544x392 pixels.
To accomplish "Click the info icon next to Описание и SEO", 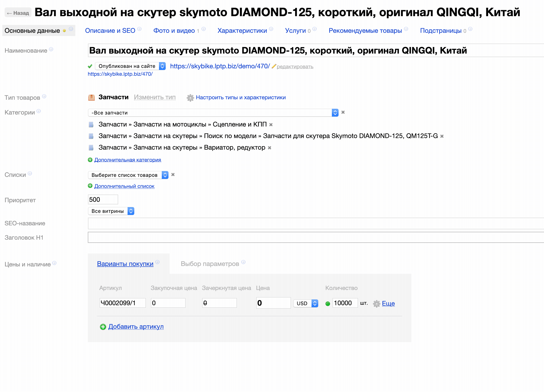I will pyautogui.click(x=139, y=29).
